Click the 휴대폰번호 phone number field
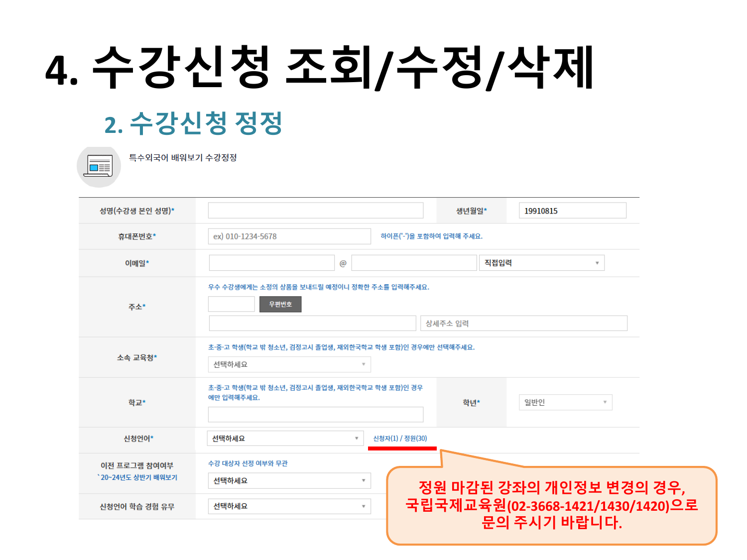747x560 pixels. pos(289,236)
